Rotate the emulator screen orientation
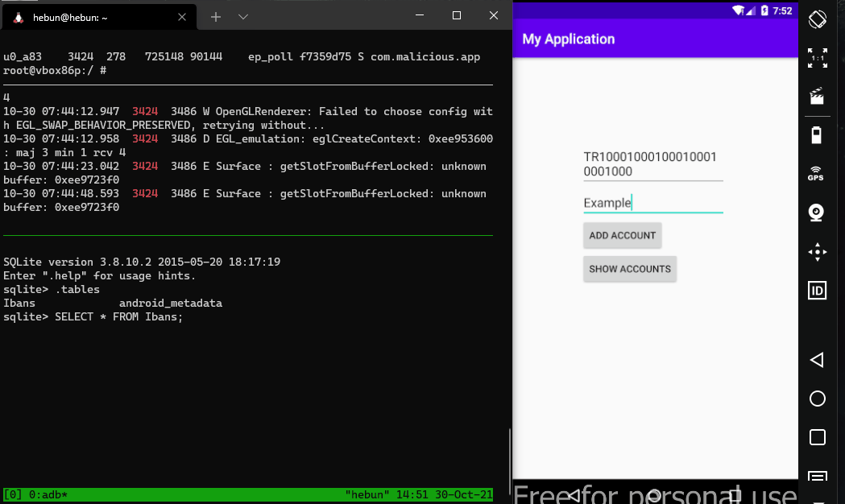This screenshot has height=504, width=845. pyautogui.click(x=817, y=18)
